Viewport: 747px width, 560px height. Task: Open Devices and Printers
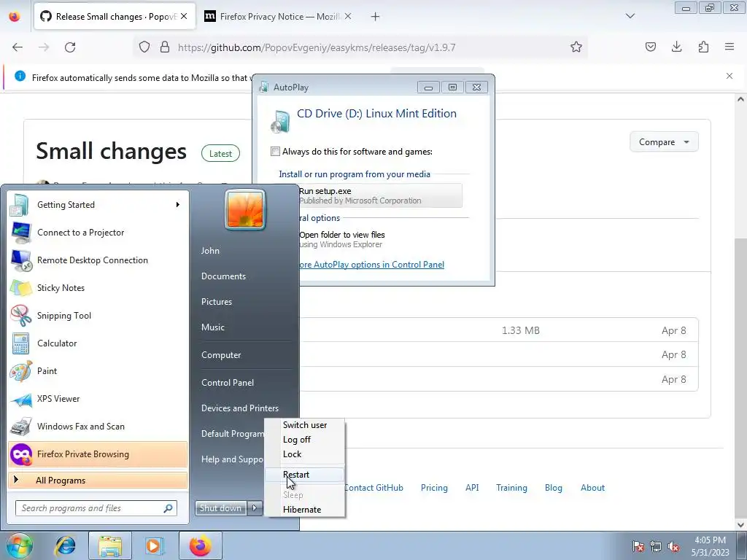(239, 408)
